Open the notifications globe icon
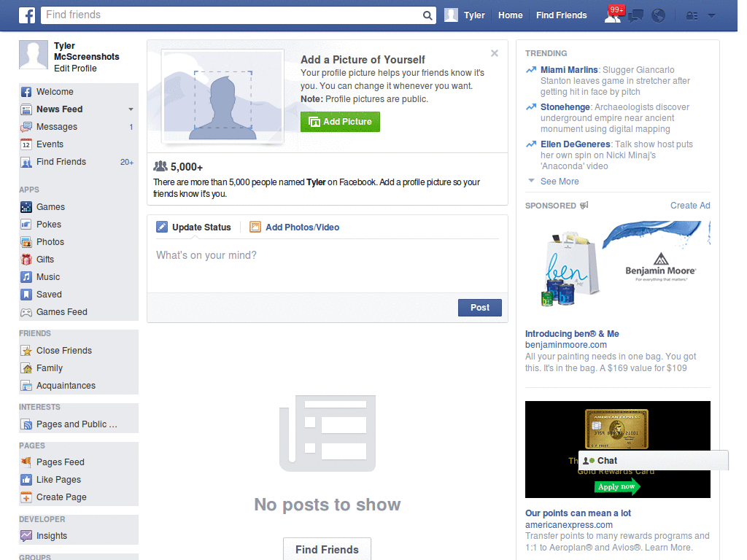747x560 pixels. point(659,16)
